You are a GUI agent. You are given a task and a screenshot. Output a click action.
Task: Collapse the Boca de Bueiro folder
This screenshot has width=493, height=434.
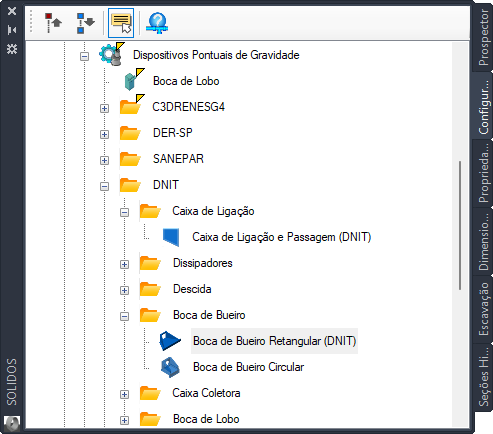point(124,316)
